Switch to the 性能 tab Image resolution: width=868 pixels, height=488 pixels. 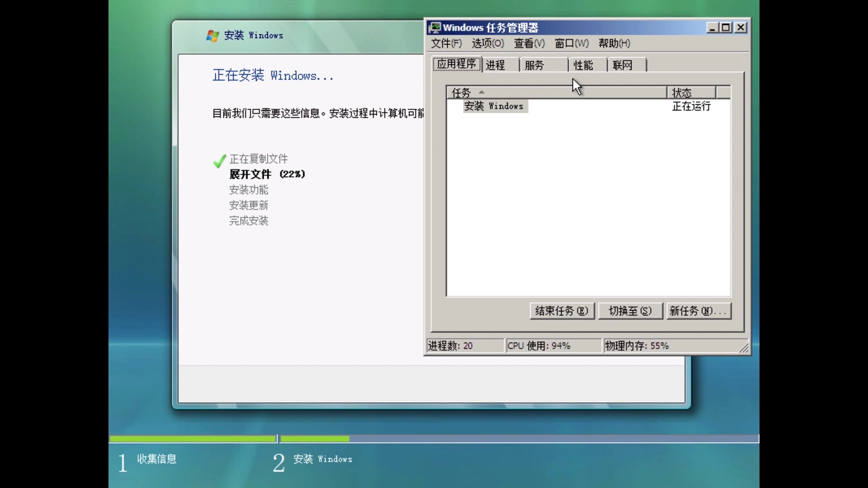click(x=587, y=65)
